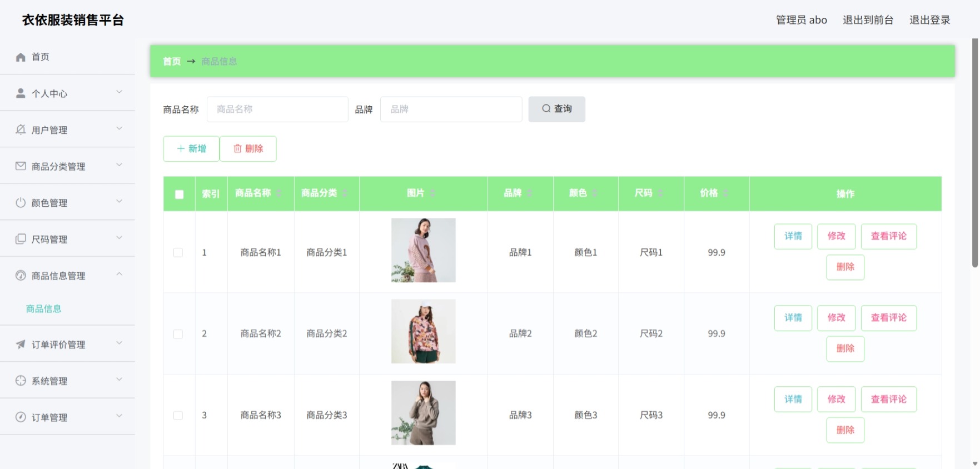Sort table using the 商品名称 column sort arrows
Viewport: 980px width, 469px height.
[x=279, y=193]
